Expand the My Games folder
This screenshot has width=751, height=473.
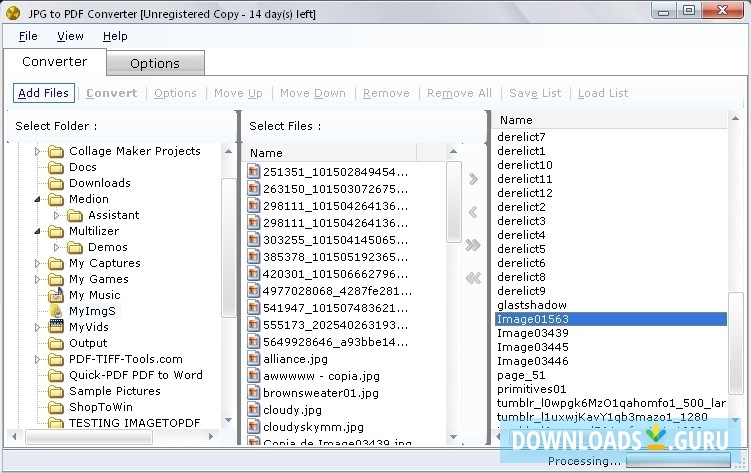[x=37, y=279]
